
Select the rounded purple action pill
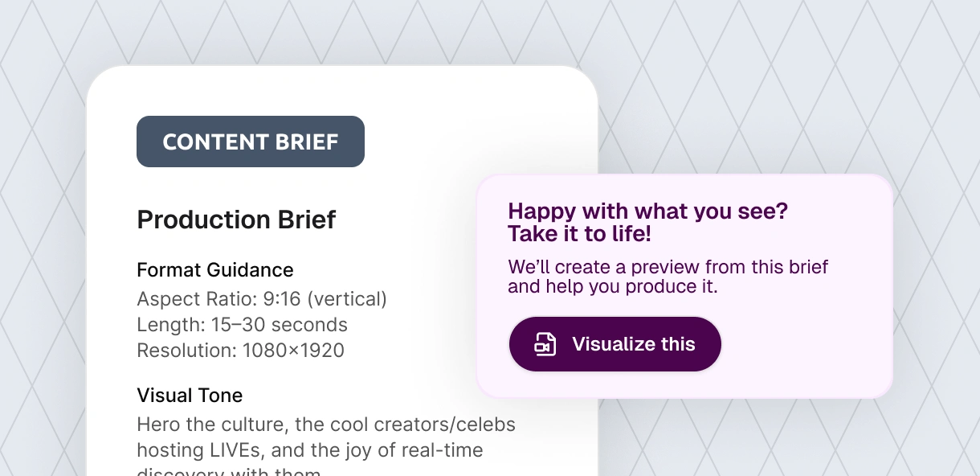(615, 344)
